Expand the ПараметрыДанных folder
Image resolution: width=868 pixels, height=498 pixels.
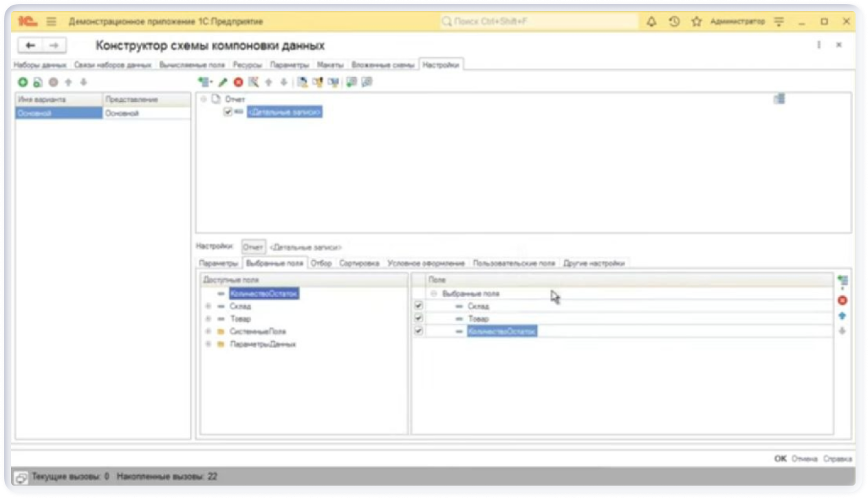(x=208, y=344)
